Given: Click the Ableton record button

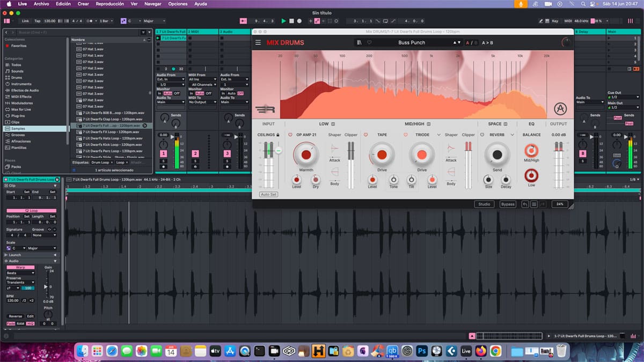Looking at the screenshot, I should 299,21.
